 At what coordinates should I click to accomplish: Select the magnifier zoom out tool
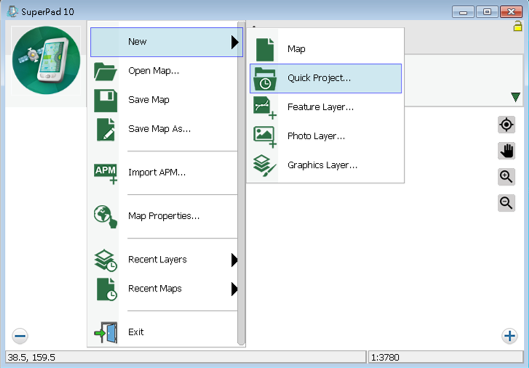point(506,203)
